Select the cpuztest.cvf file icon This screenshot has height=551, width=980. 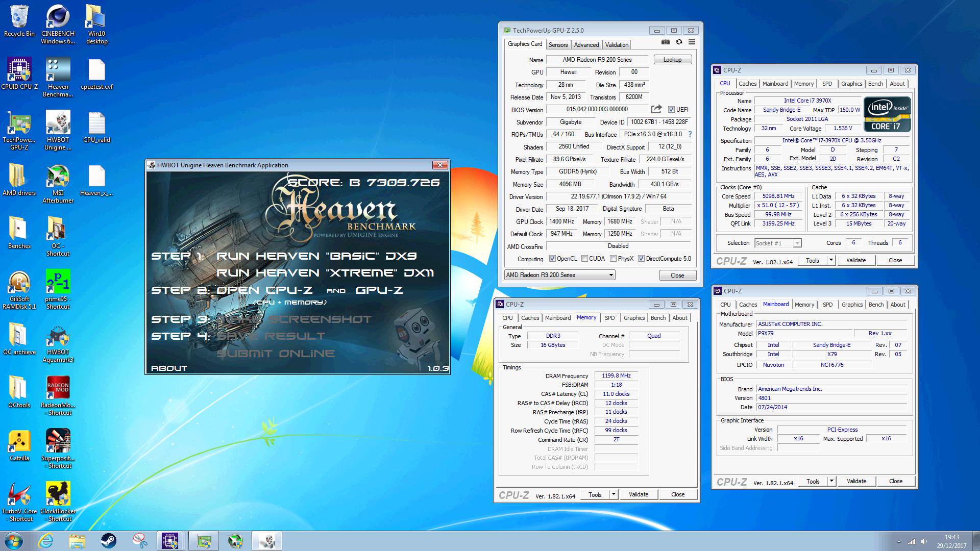[96, 74]
